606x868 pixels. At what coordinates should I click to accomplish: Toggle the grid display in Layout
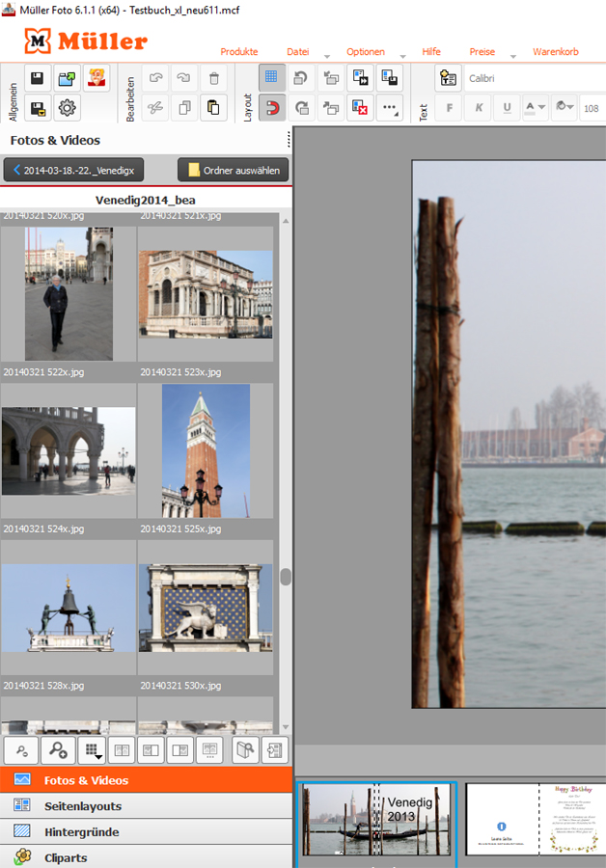pyautogui.click(x=272, y=79)
